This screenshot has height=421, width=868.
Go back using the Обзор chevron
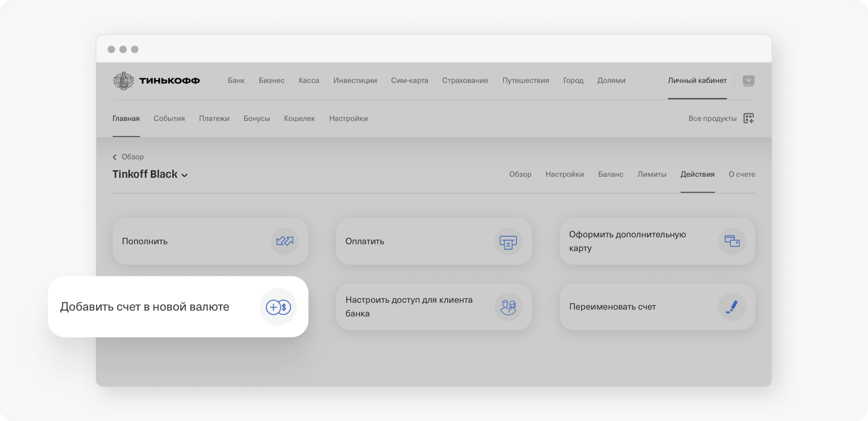pyautogui.click(x=115, y=157)
